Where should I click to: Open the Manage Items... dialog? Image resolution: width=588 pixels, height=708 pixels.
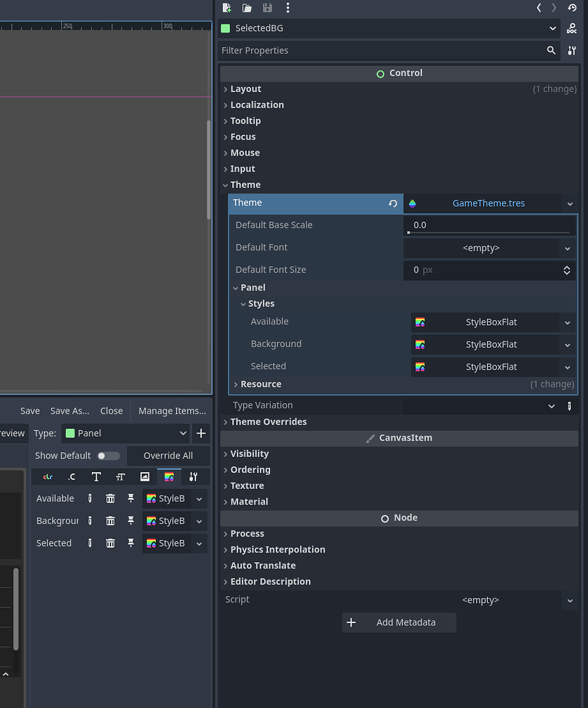[172, 411]
